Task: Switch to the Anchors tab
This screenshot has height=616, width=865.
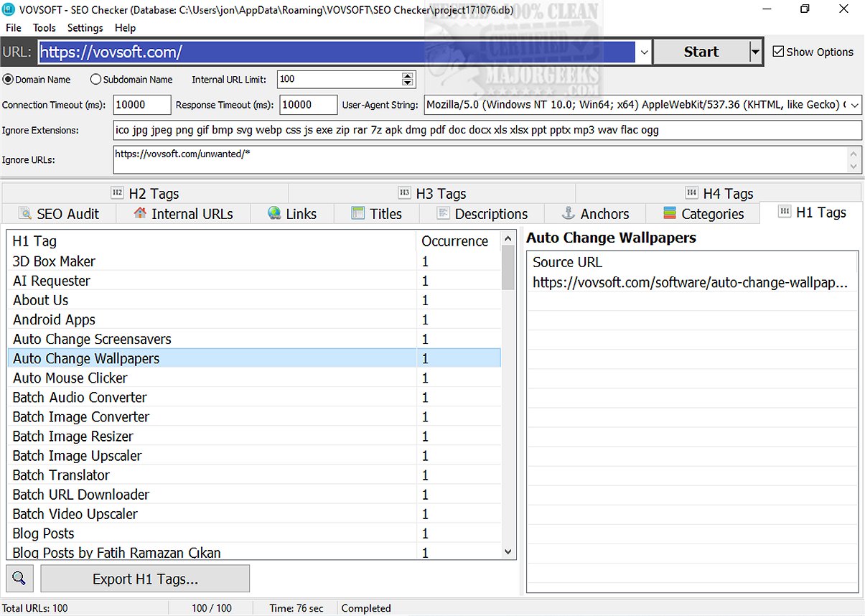Action: 595,213
